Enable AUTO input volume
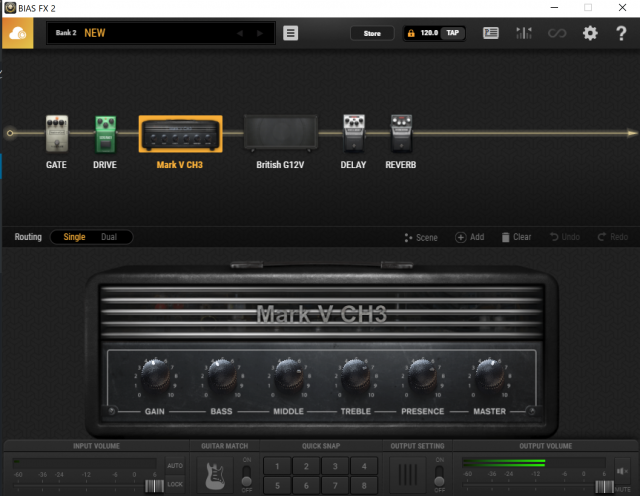The height and width of the screenshot is (496, 640). point(175,466)
